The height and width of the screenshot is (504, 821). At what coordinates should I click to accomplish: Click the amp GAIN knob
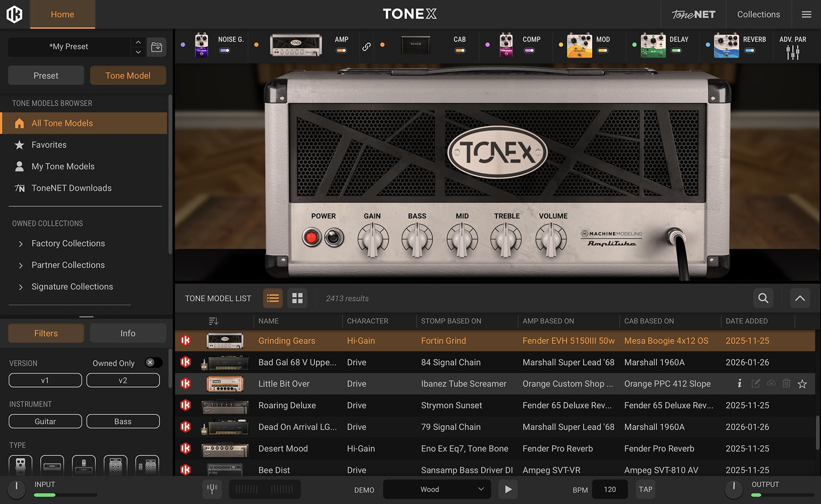[373, 239]
